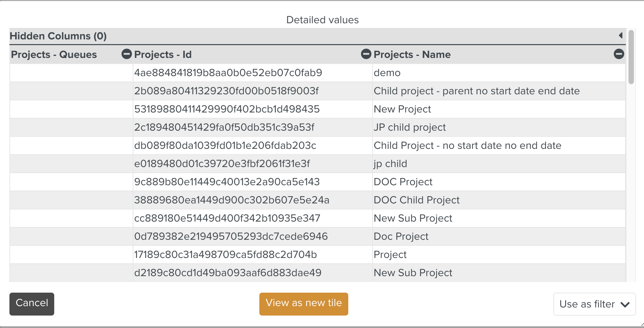Click the Projects - Queues column header
644x328 pixels.
pyautogui.click(x=54, y=55)
